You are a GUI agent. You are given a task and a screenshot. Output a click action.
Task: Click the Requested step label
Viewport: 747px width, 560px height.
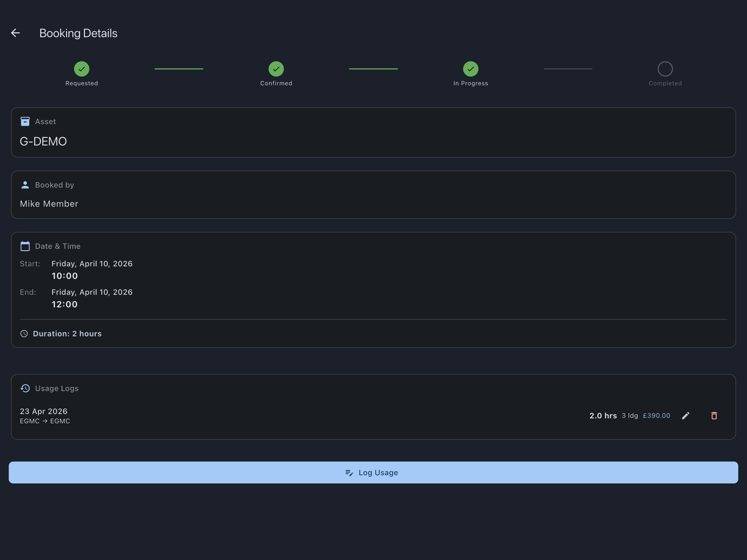[82, 83]
